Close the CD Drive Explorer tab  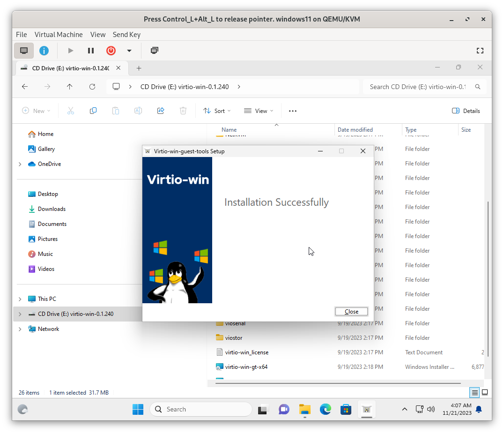click(119, 68)
